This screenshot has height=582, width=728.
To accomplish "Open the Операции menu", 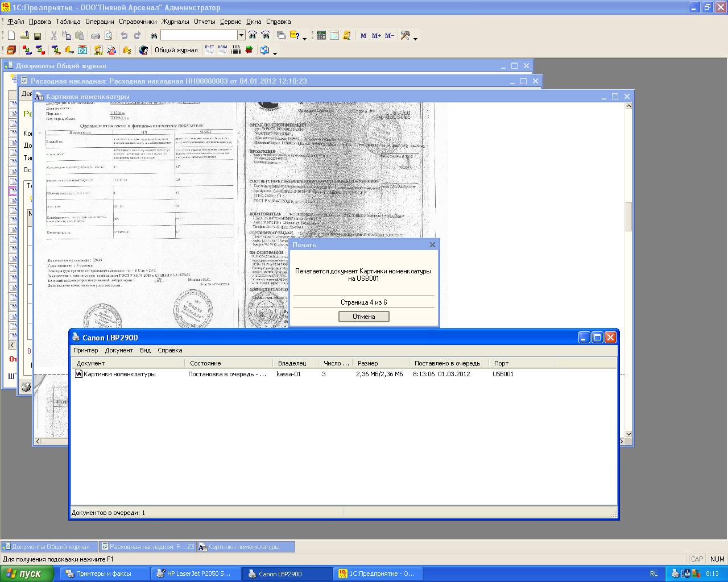I will pyautogui.click(x=100, y=22).
